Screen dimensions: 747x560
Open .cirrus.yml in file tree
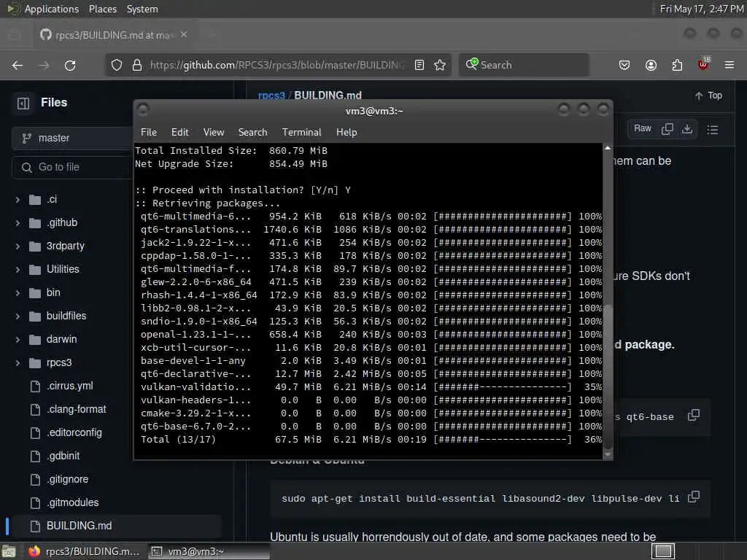pos(69,386)
